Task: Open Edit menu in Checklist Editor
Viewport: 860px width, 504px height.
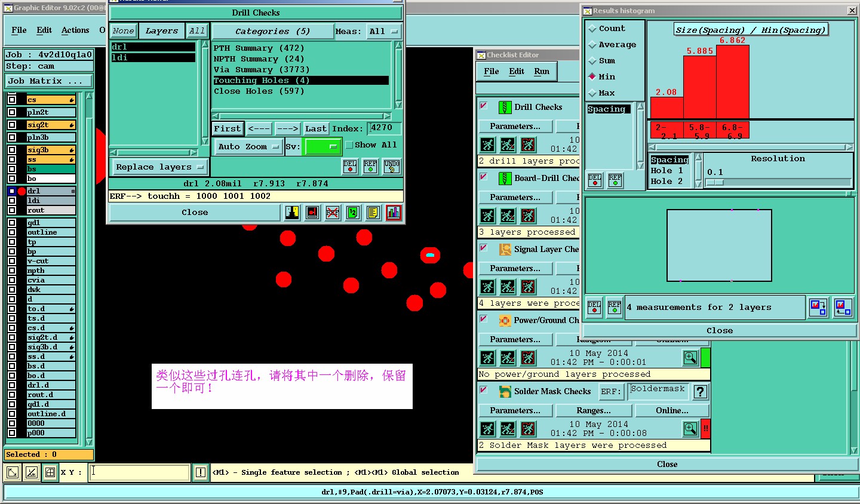Action: tap(517, 72)
